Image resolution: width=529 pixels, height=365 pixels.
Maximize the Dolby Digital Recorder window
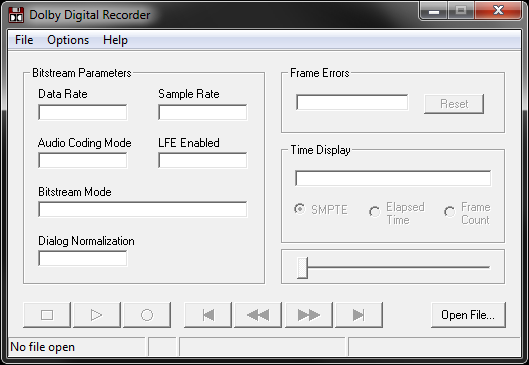point(461,10)
